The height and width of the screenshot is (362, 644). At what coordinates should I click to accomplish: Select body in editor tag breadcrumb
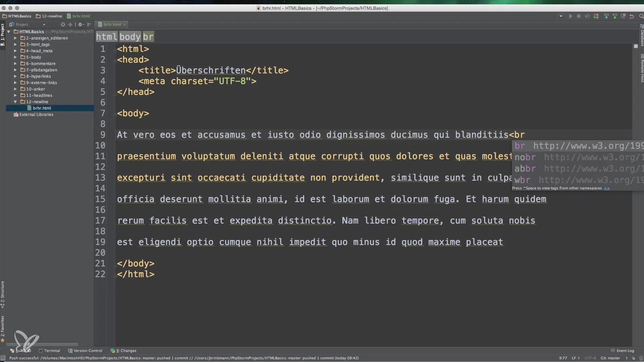pyautogui.click(x=130, y=37)
